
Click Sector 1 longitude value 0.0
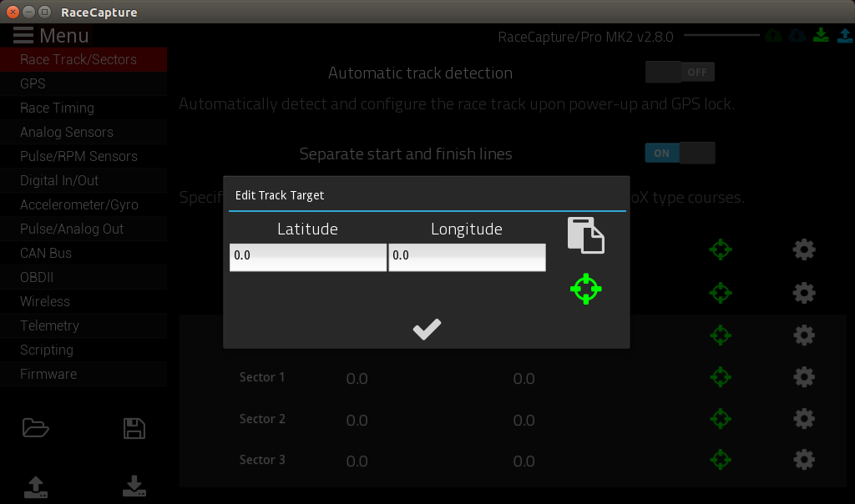coord(524,379)
